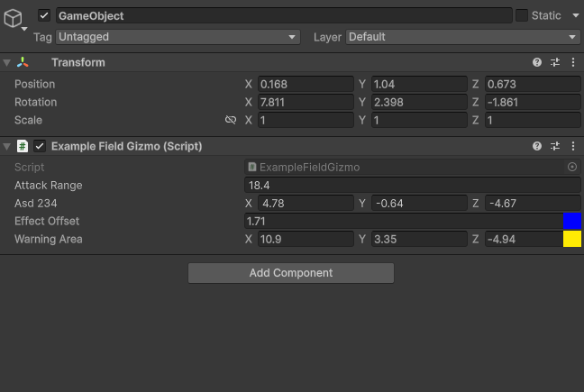Collapse the Transform component foldout
This screenshot has width=584, height=392.
click(x=6, y=62)
